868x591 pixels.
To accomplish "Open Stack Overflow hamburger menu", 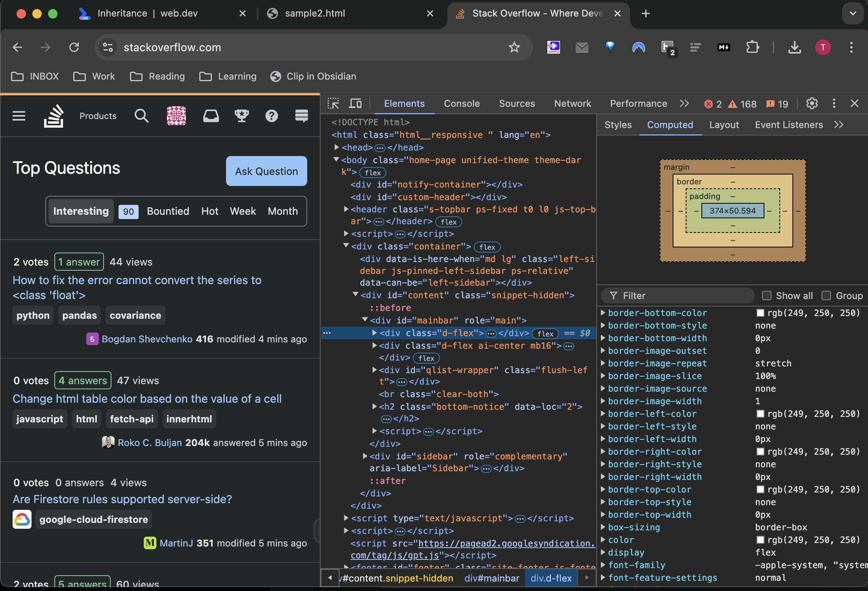I will [19, 116].
